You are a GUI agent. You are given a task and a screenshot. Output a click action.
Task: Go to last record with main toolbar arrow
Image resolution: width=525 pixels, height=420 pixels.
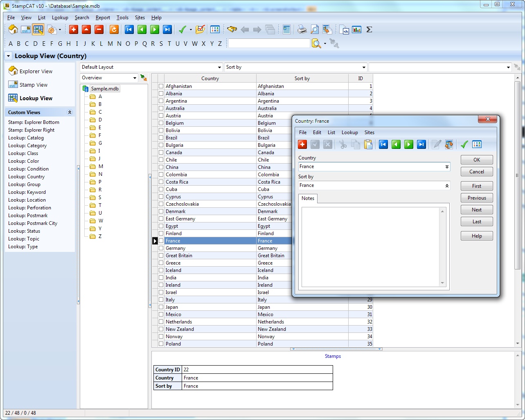167,29
